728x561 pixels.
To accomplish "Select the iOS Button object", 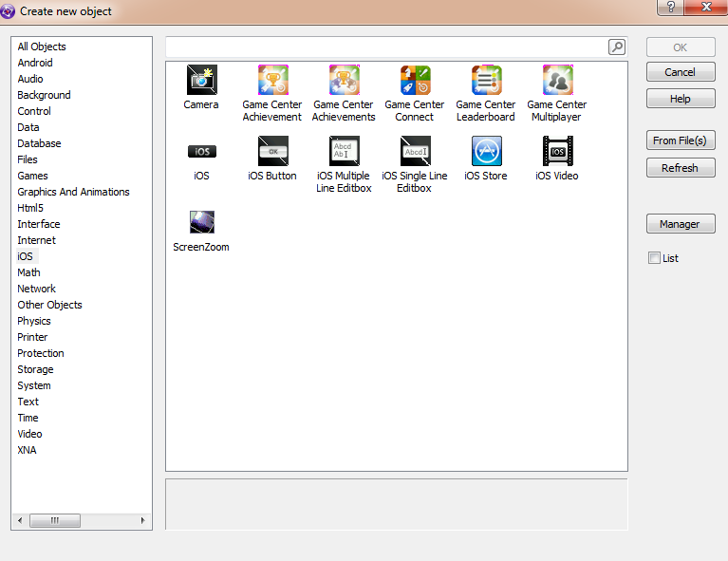I will pyautogui.click(x=272, y=158).
